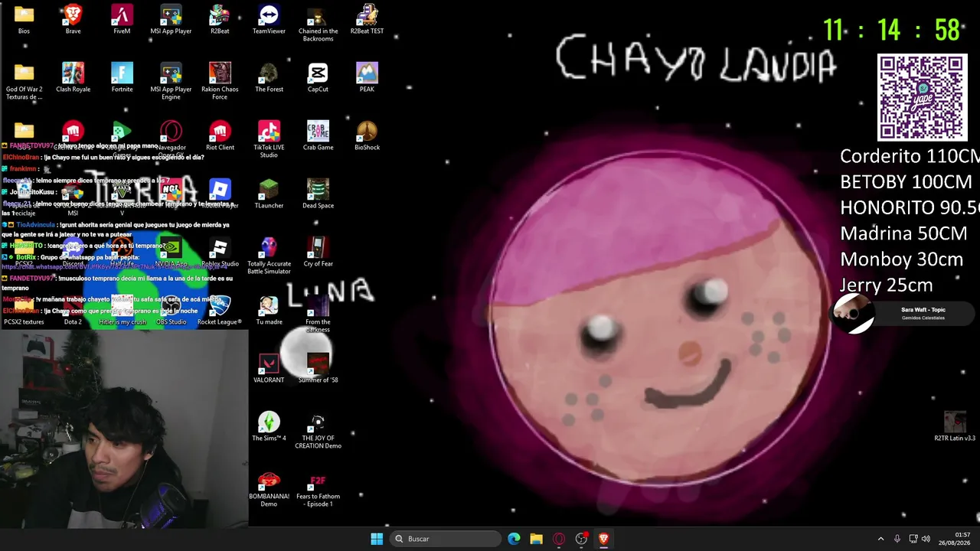Select the Tu madre desktop icon

[269, 310]
